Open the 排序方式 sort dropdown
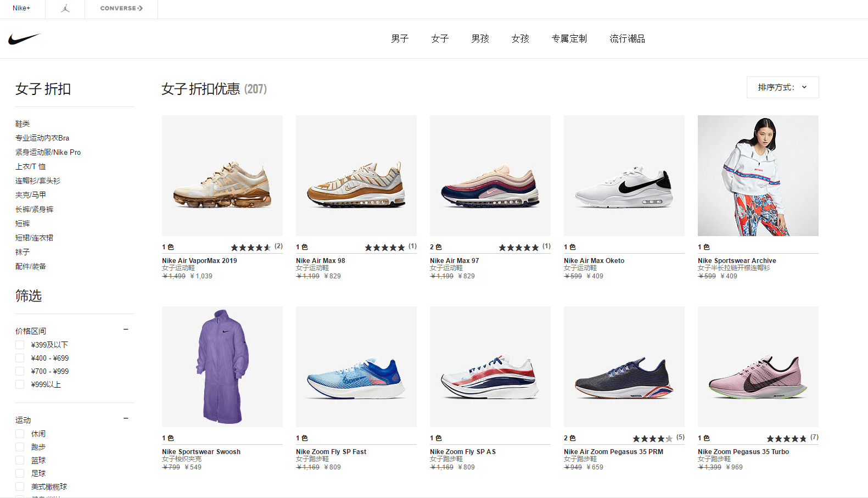 click(x=782, y=87)
